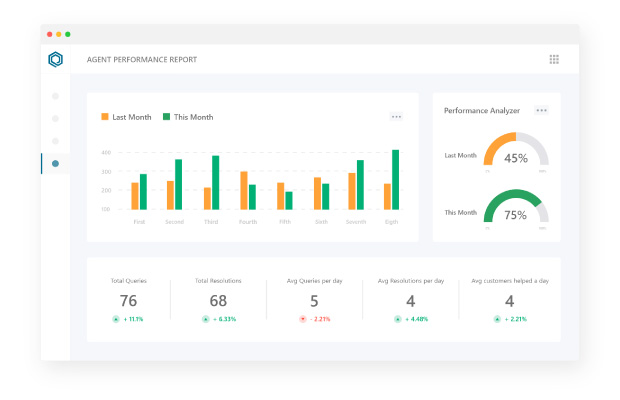Click the Avg Queries per day value 5
This screenshot has width=620, height=400.
pos(314,301)
